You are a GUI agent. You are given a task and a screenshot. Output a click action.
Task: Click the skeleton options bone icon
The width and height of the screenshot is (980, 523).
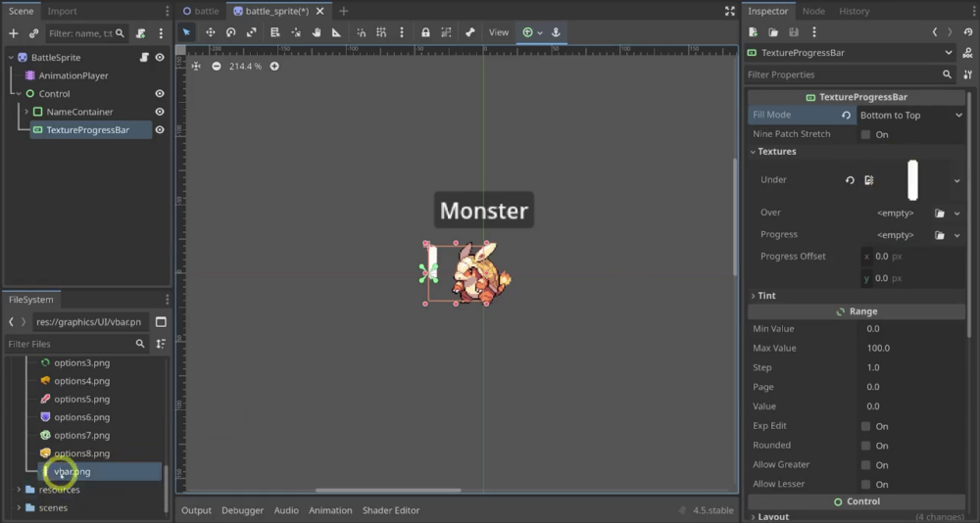(x=470, y=32)
